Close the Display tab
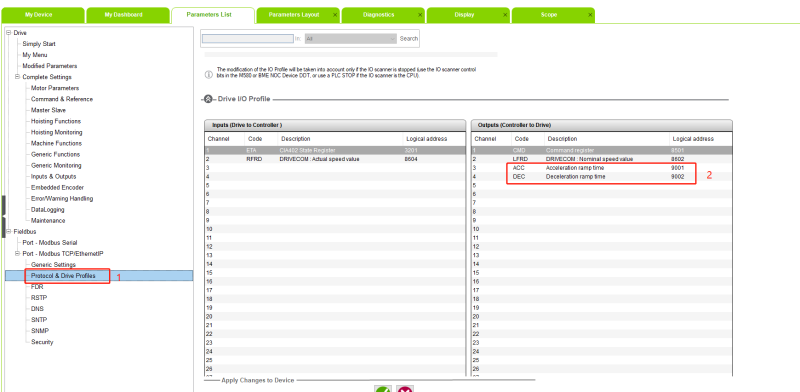The width and height of the screenshot is (800, 392). click(505, 15)
